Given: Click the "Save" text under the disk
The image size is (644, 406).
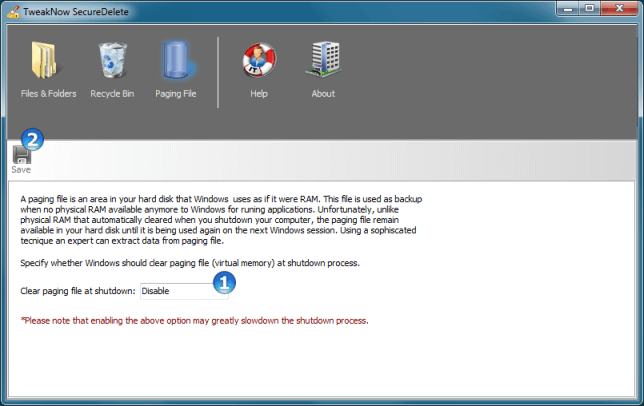Looking at the screenshot, I should [x=21, y=170].
